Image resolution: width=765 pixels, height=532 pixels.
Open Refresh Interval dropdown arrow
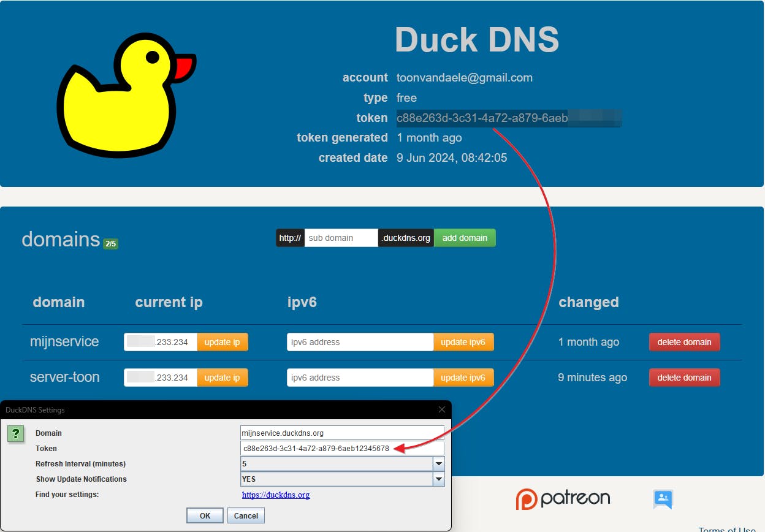[x=439, y=464]
